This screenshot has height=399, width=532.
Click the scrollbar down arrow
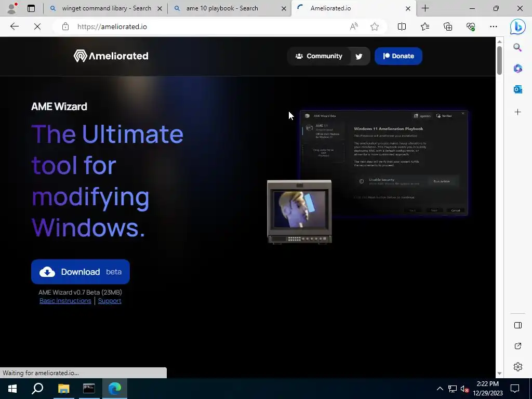(x=499, y=373)
